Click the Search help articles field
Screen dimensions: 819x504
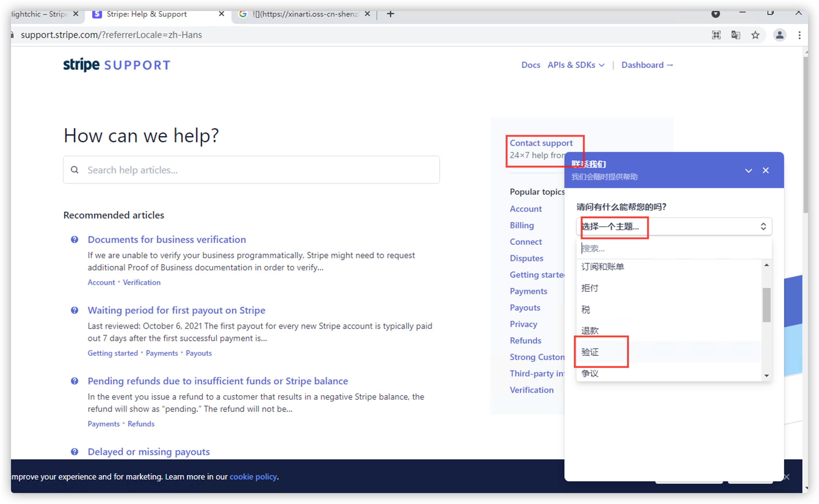[x=251, y=170]
